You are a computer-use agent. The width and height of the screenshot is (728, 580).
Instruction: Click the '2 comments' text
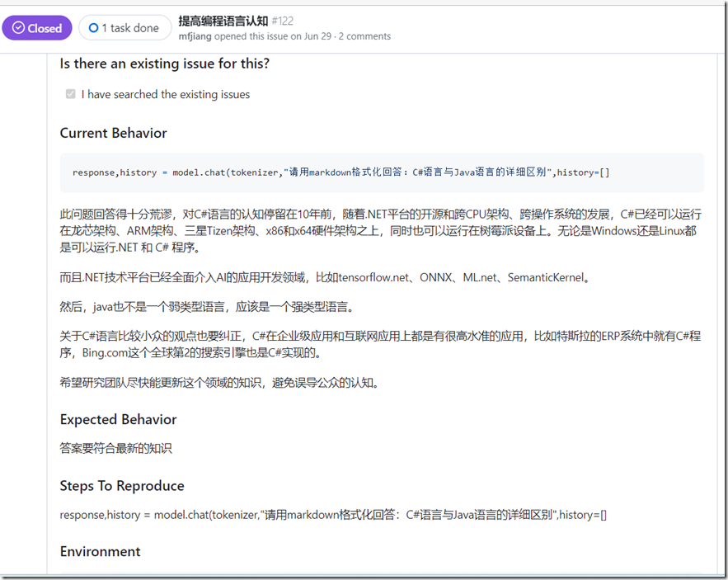[x=365, y=36]
